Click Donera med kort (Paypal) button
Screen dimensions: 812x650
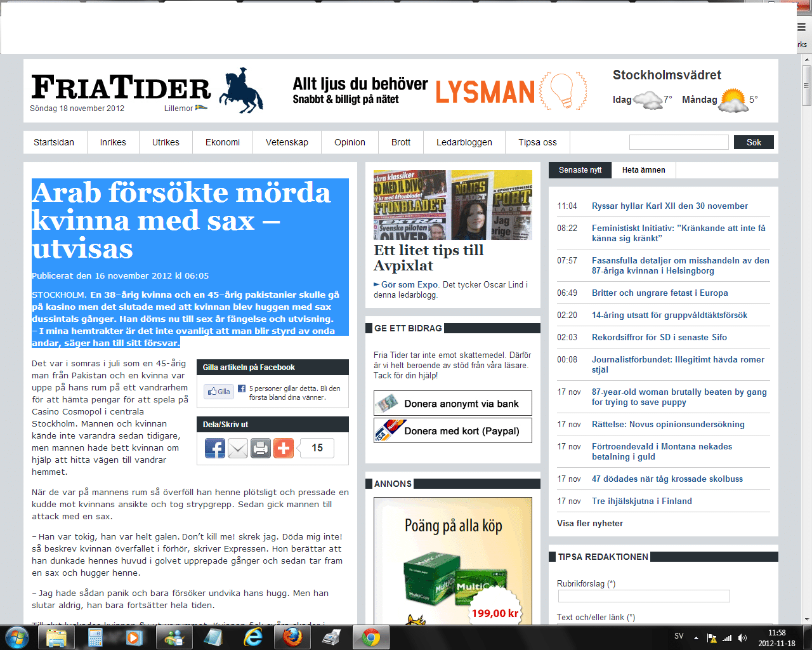coord(453,430)
